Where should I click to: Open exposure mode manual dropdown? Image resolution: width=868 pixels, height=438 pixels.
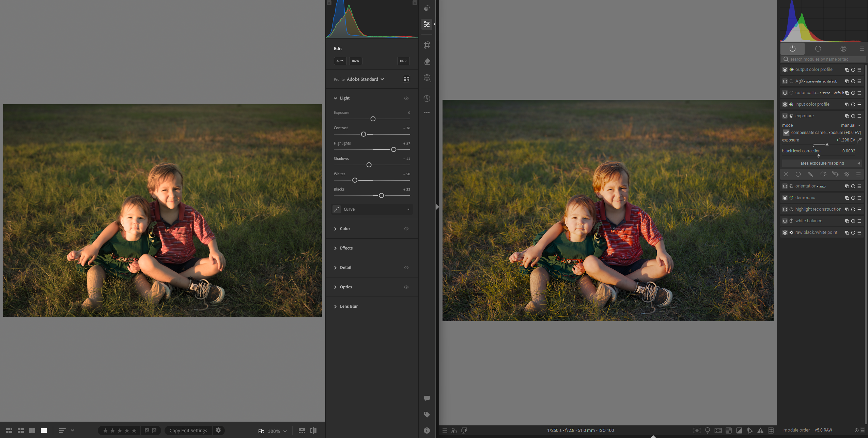[x=851, y=125]
